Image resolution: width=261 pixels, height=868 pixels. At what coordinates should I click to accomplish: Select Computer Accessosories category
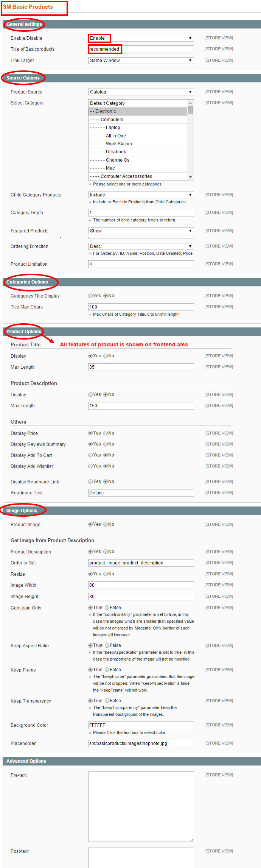click(x=138, y=176)
